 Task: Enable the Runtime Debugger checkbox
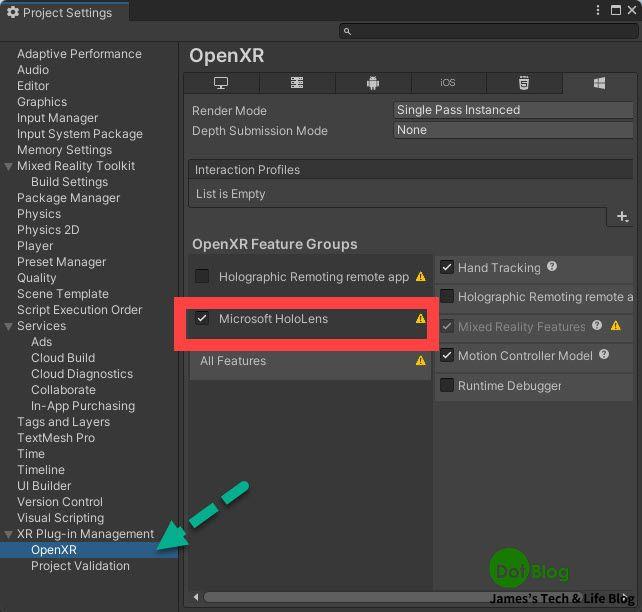[447, 385]
